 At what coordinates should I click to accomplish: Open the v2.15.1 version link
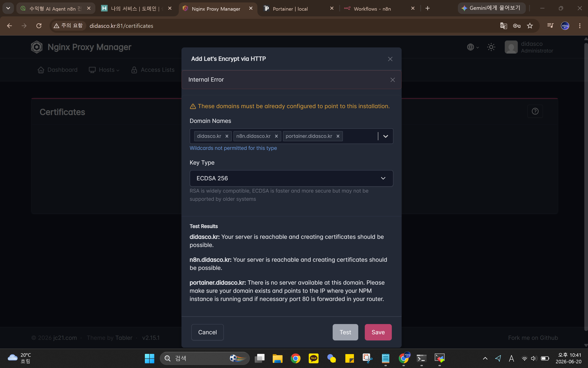coord(151,338)
